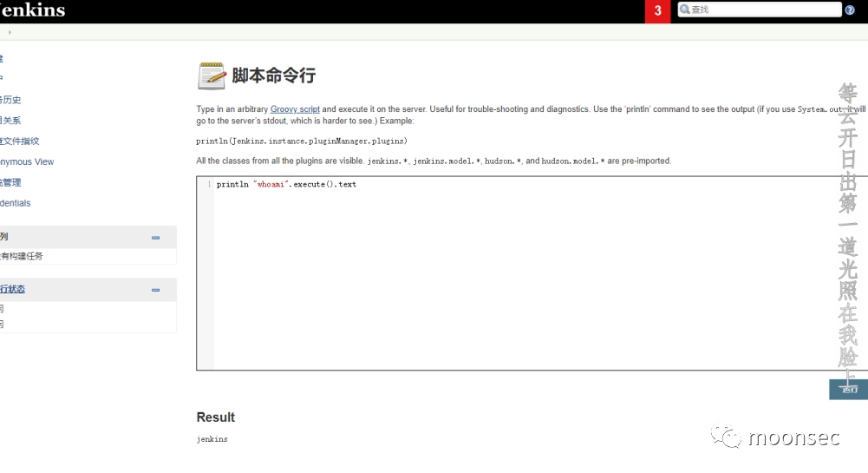This screenshot has width=868, height=473.
Task: Open the 历史 sidebar link
Action: click(x=10, y=100)
